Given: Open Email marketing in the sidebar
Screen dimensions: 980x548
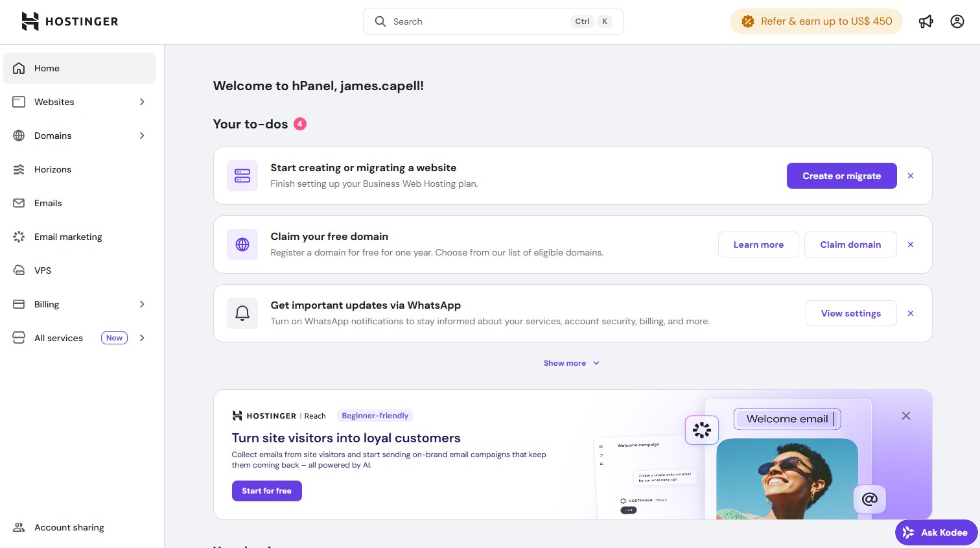Looking at the screenshot, I should pyautogui.click(x=80, y=237).
